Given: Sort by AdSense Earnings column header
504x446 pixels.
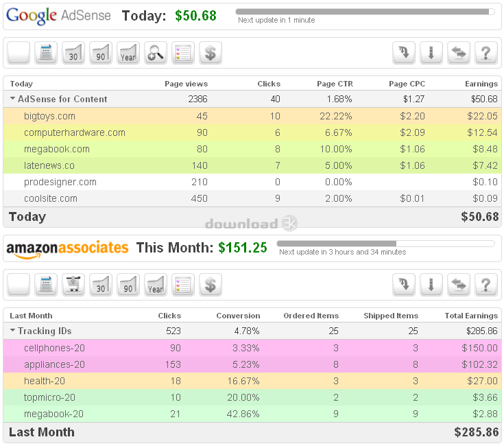Looking at the screenshot, I should pos(481,84).
